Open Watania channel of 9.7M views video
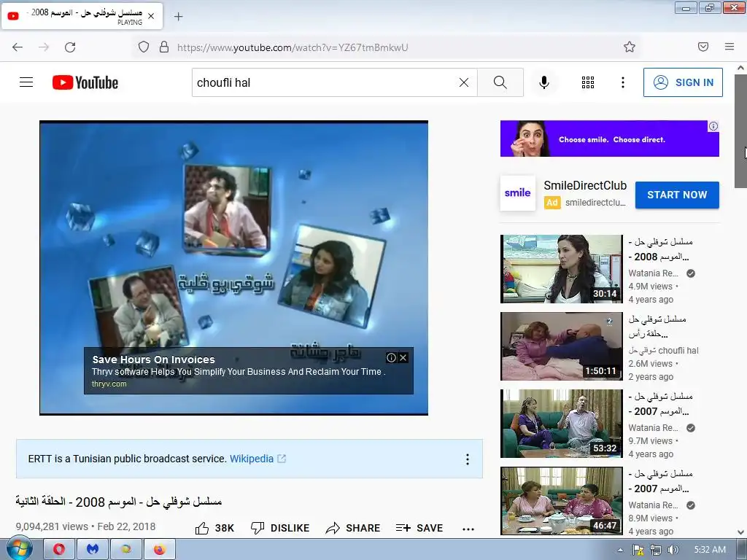Viewport: 747px width, 560px height. point(653,428)
